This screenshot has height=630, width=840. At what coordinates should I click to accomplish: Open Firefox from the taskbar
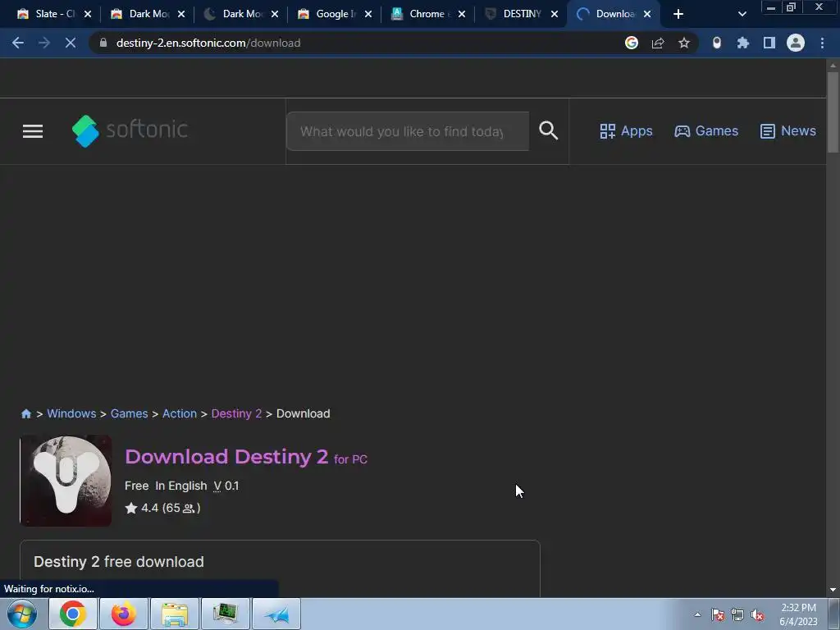(x=123, y=614)
